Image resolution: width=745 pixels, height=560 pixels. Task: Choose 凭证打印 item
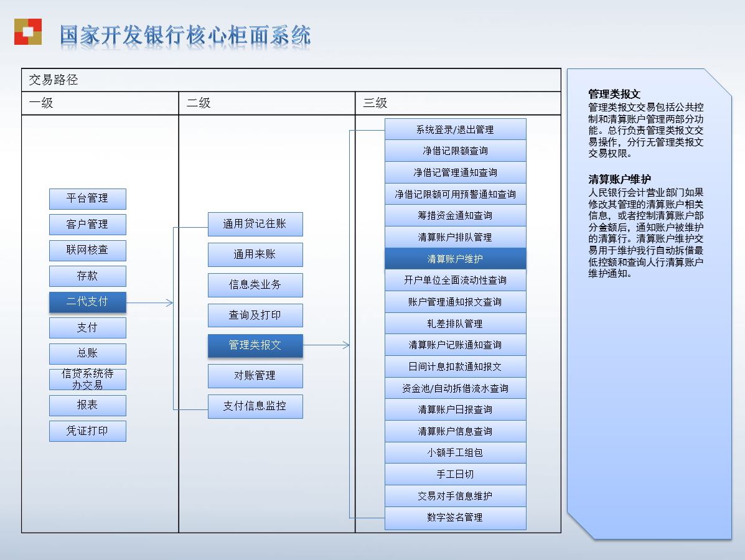pos(87,431)
